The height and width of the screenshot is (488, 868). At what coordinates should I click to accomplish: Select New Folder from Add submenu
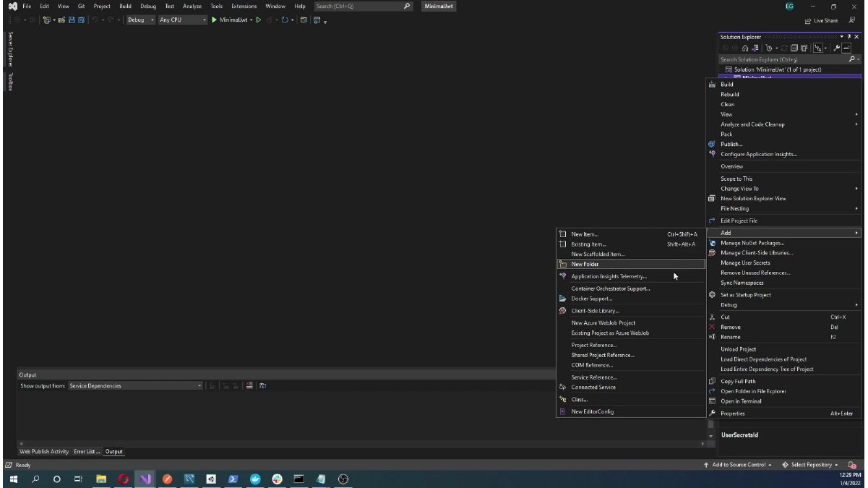pos(630,264)
